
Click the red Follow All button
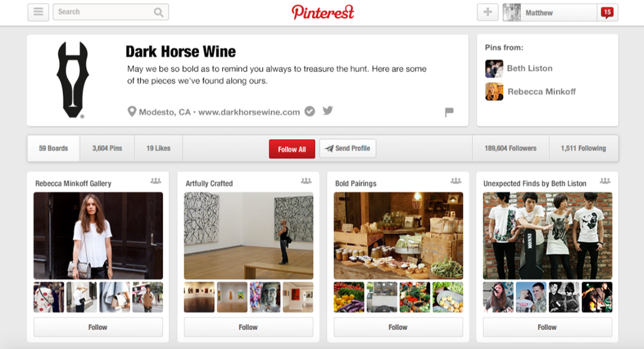pos(292,149)
